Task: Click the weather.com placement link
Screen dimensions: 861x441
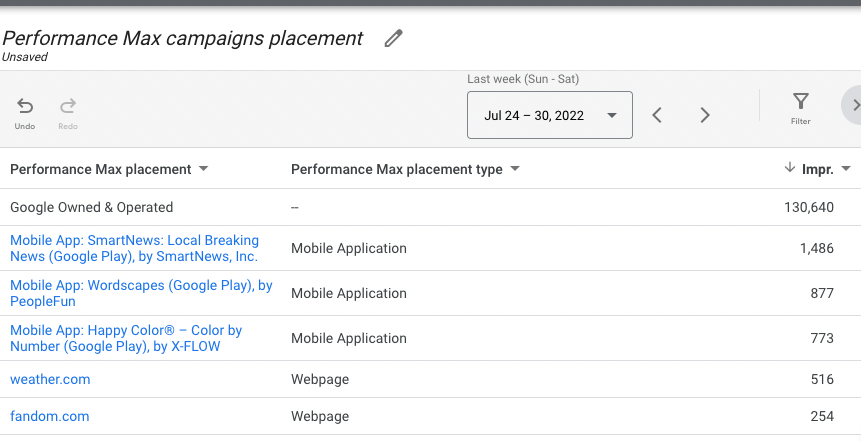Action: (x=50, y=380)
